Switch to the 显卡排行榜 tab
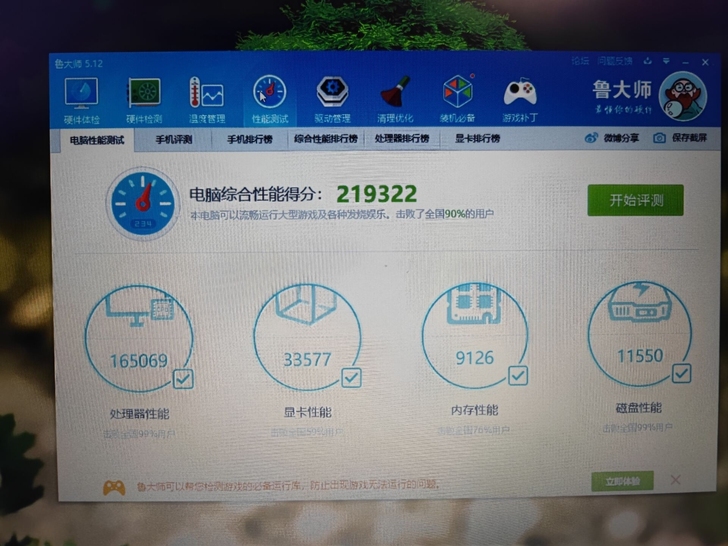Viewport: 728px width, 546px height. (x=477, y=138)
